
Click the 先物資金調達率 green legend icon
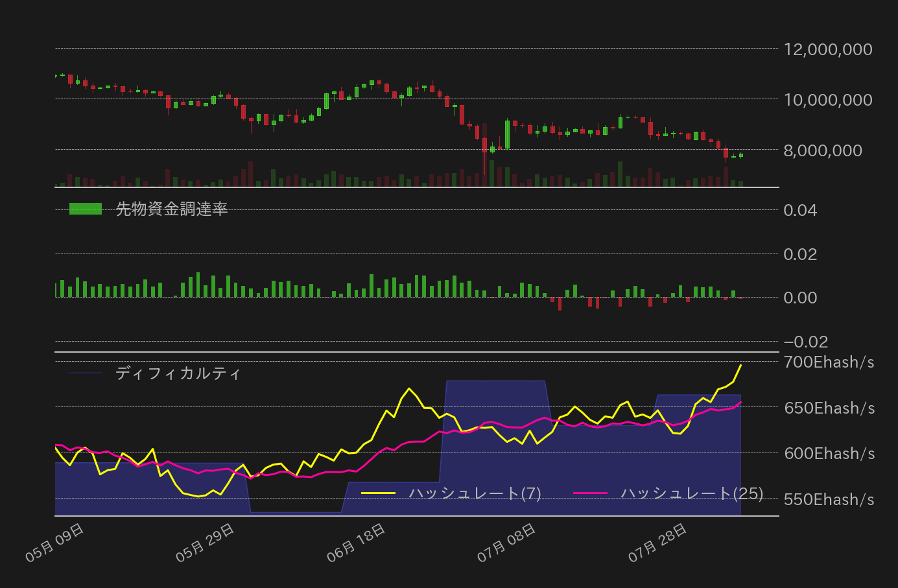[85, 209]
